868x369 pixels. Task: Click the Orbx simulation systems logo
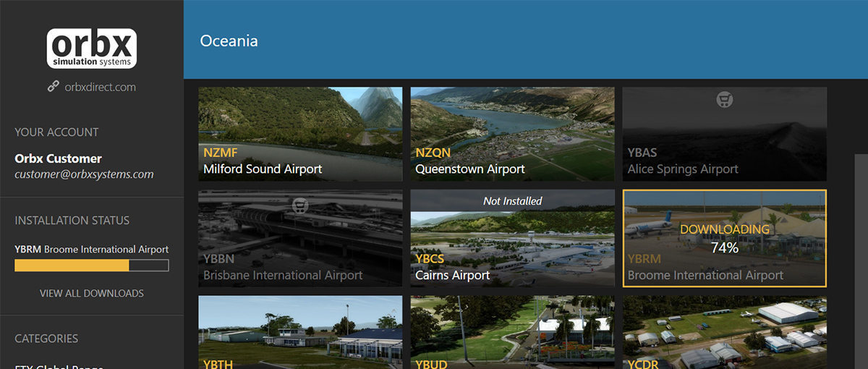[x=92, y=48]
